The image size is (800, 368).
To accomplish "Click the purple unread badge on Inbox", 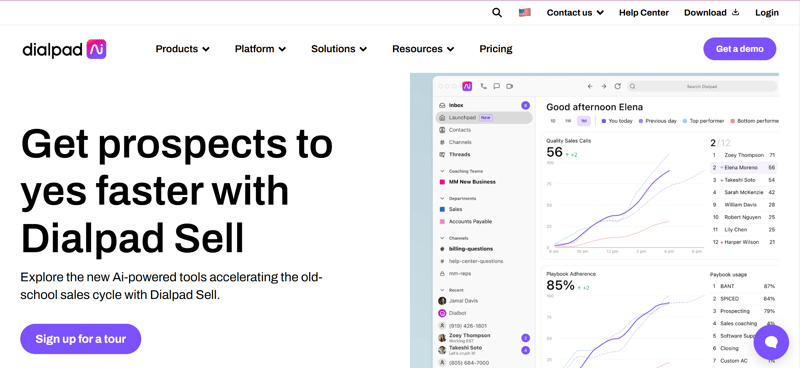I will coord(526,106).
